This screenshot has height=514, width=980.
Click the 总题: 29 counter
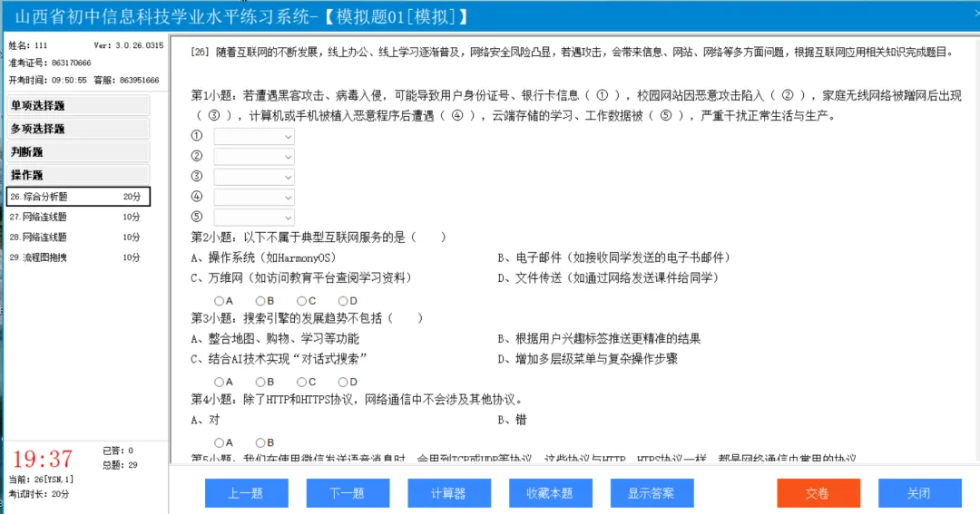pyautogui.click(x=120, y=465)
